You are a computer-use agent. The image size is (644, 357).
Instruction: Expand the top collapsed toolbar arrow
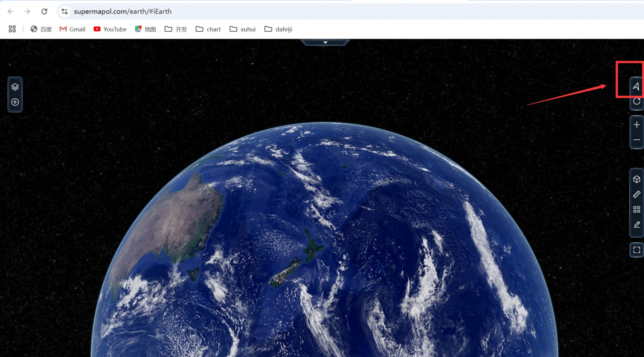point(325,42)
